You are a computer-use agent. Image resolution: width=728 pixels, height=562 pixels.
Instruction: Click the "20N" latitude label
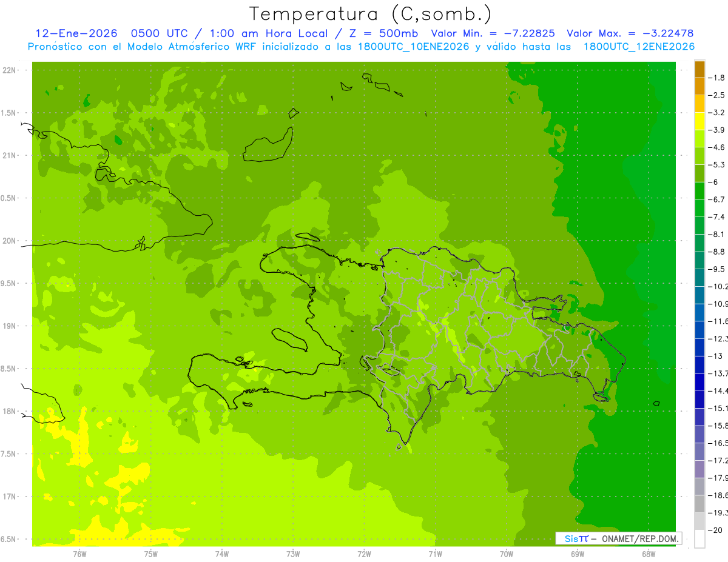click(8, 241)
